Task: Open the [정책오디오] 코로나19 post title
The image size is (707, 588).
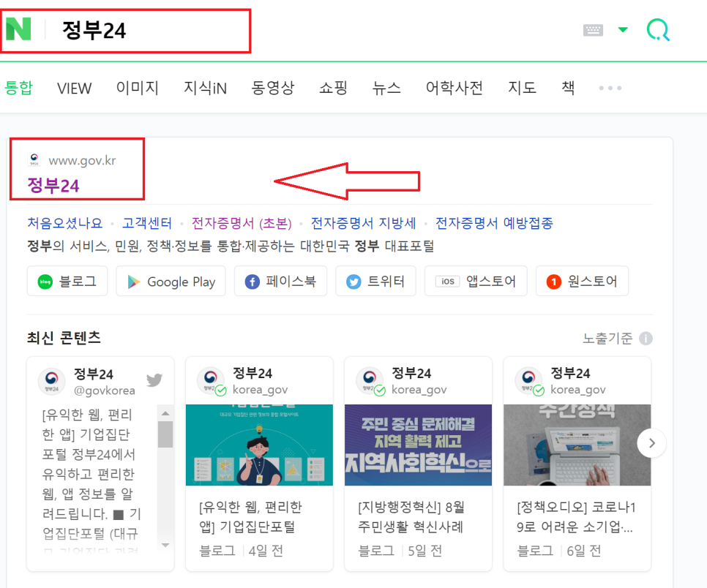Action: tap(576, 516)
